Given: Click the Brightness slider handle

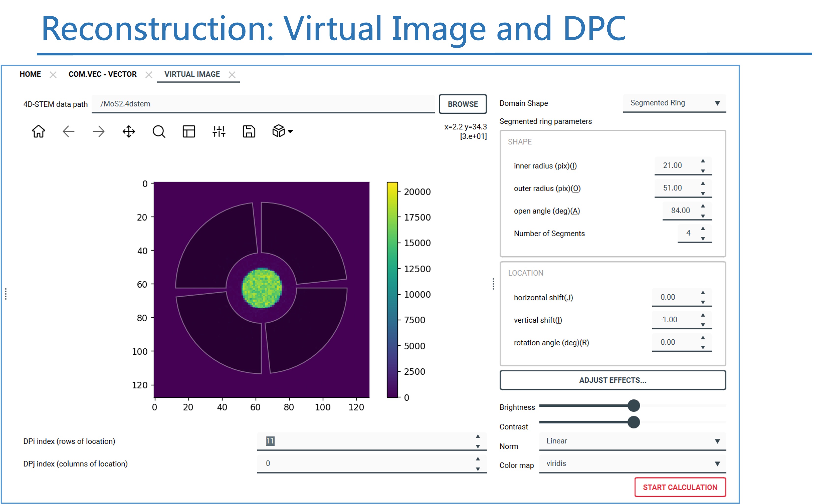Looking at the screenshot, I should pos(633,406).
